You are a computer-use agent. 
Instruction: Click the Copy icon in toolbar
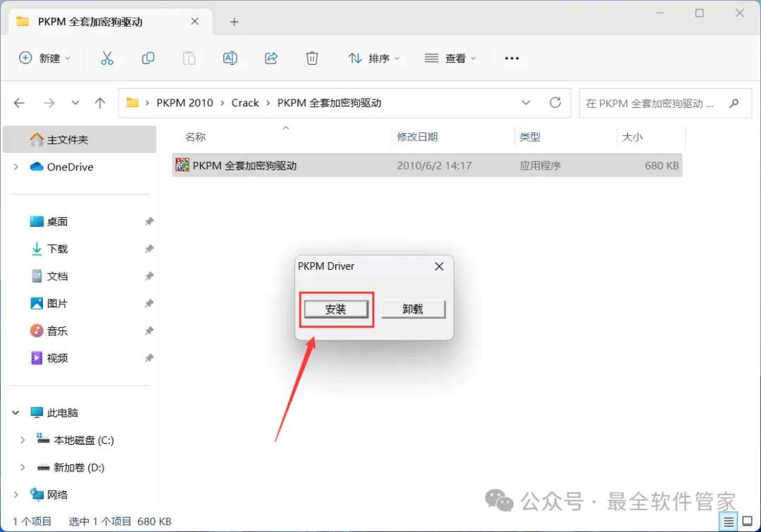pos(148,58)
